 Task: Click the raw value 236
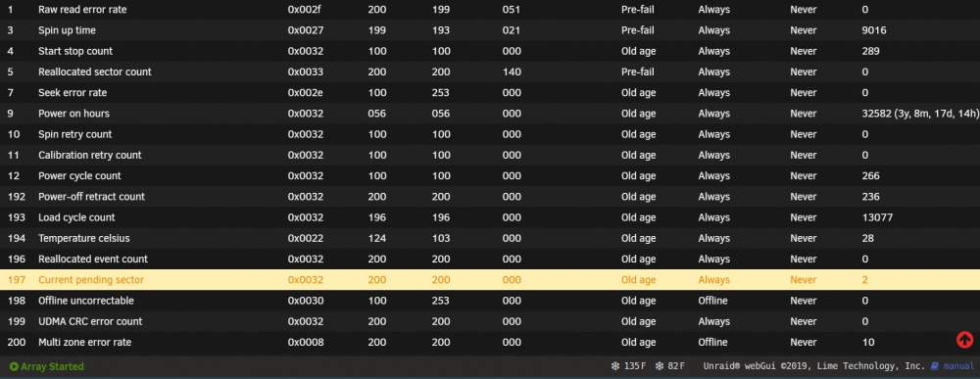coord(870,197)
